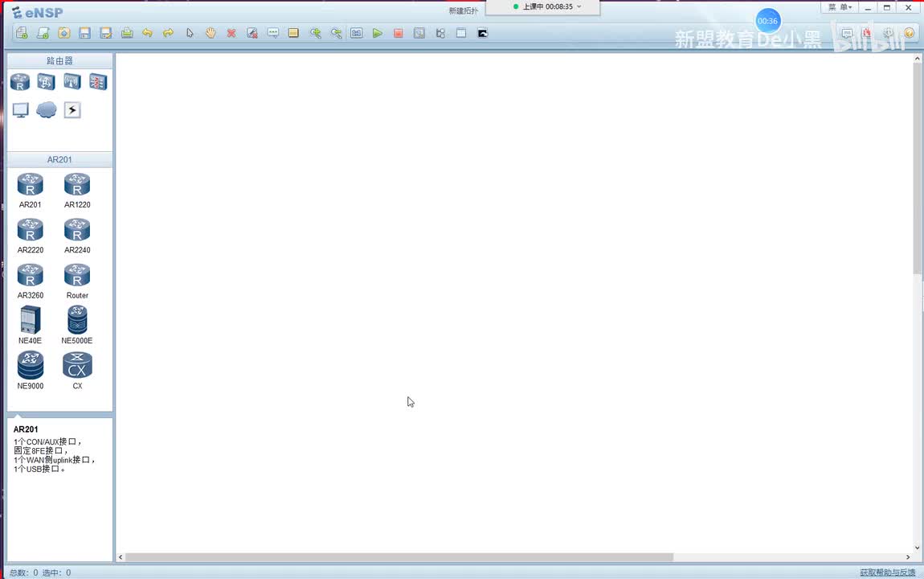Pick the NE9000 device
The height and width of the screenshot is (579, 924).
point(30,370)
